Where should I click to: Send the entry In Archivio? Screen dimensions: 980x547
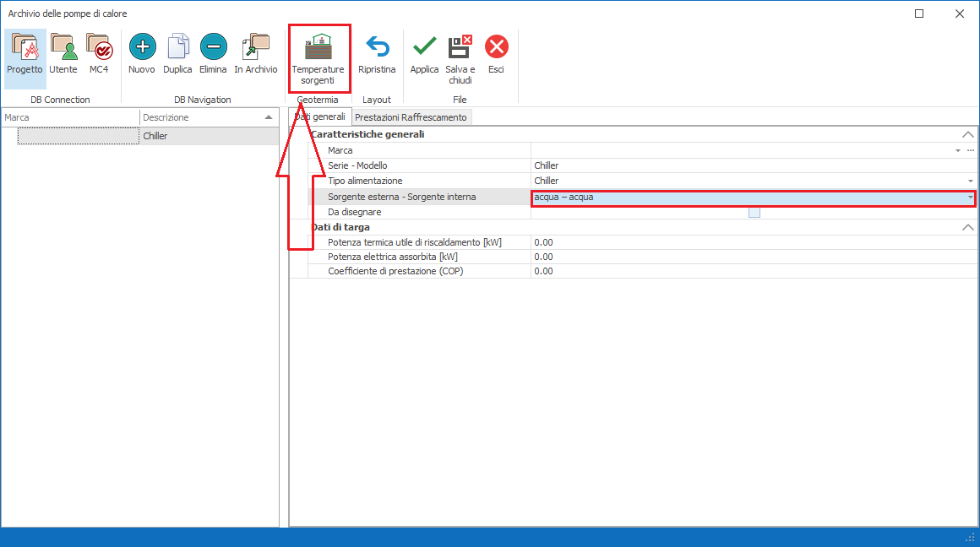255,54
